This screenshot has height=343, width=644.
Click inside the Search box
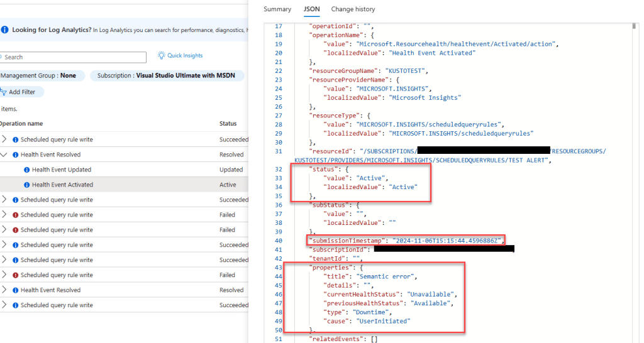pos(74,57)
